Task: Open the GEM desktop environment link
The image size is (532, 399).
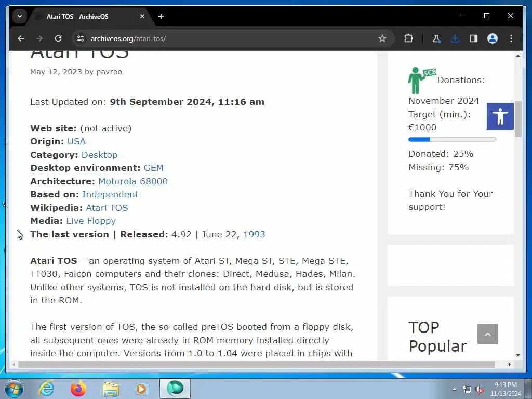Action: pyautogui.click(x=153, y=168)
